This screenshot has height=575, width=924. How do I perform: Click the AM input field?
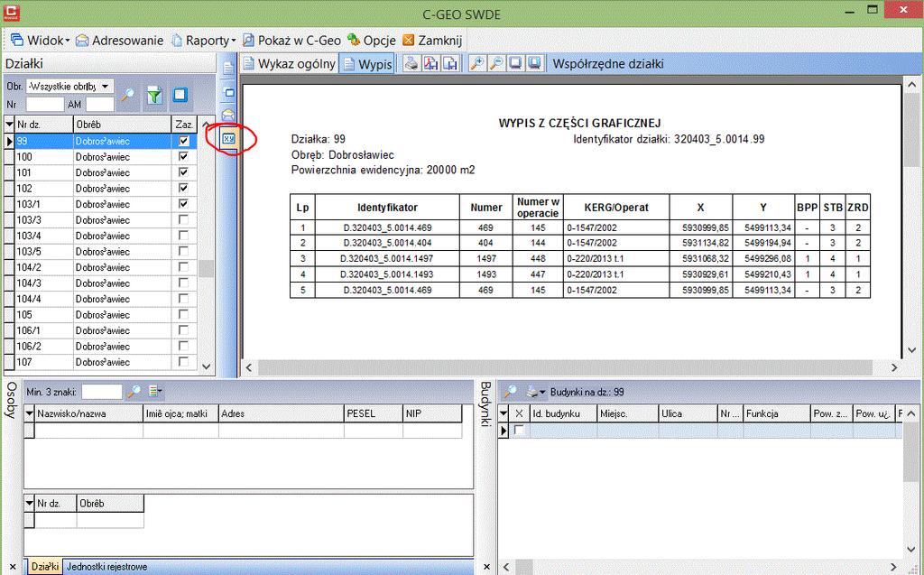99,105
